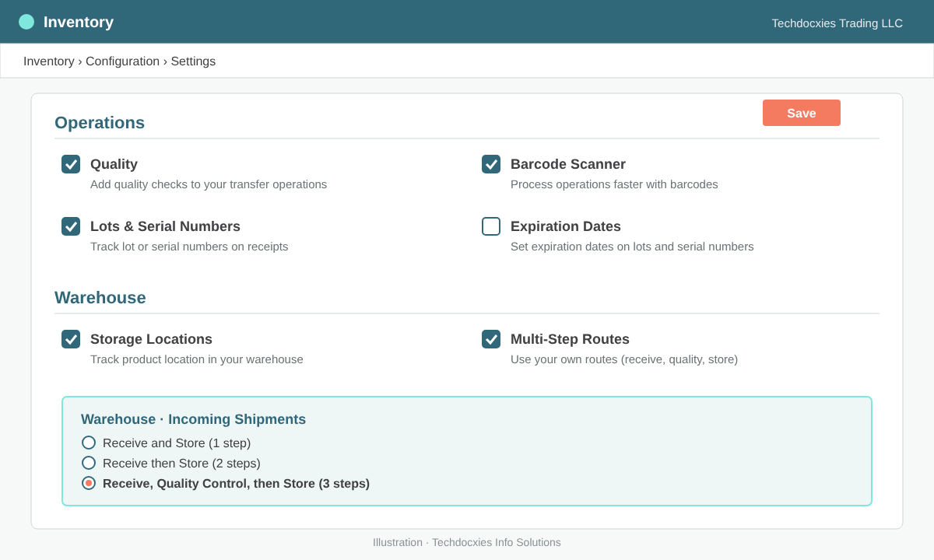Click the Inventory title in header
The height and width of the screenshot is (560, 934).
[79, 22]
